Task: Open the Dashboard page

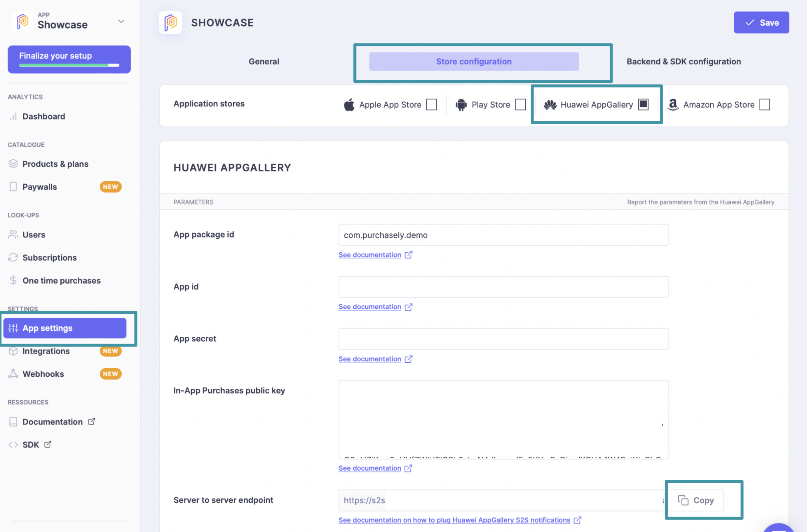Action: point(44,116)
